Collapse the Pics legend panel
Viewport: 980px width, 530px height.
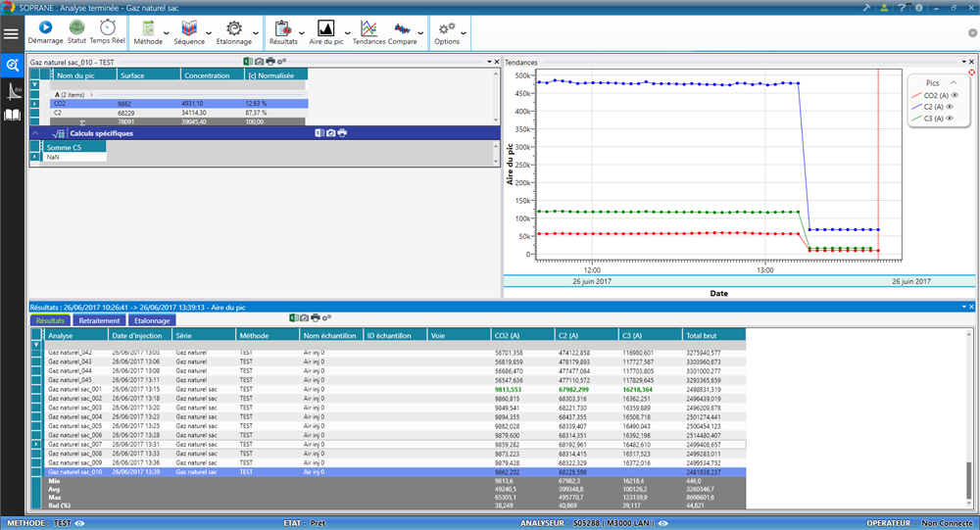[x=955, y=82]
